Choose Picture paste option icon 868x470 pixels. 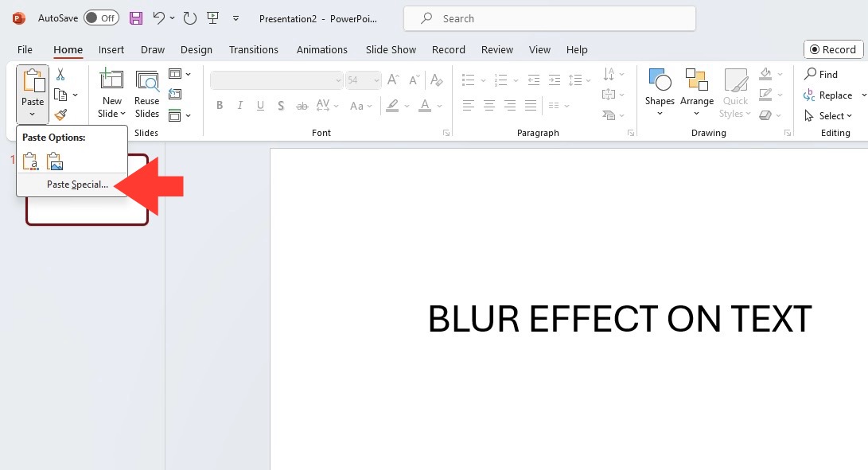(54, 161)
